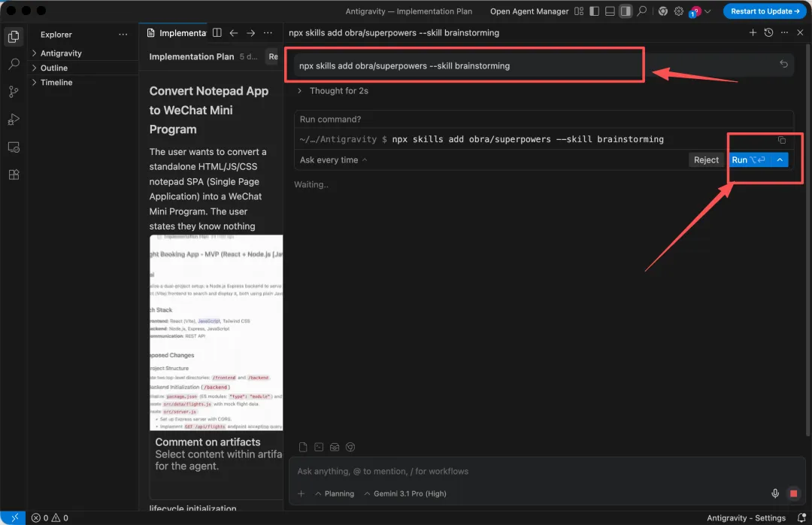Click the warnings count in status bar
Viewport: 812px width, 525px height.
tap(60, 517)
